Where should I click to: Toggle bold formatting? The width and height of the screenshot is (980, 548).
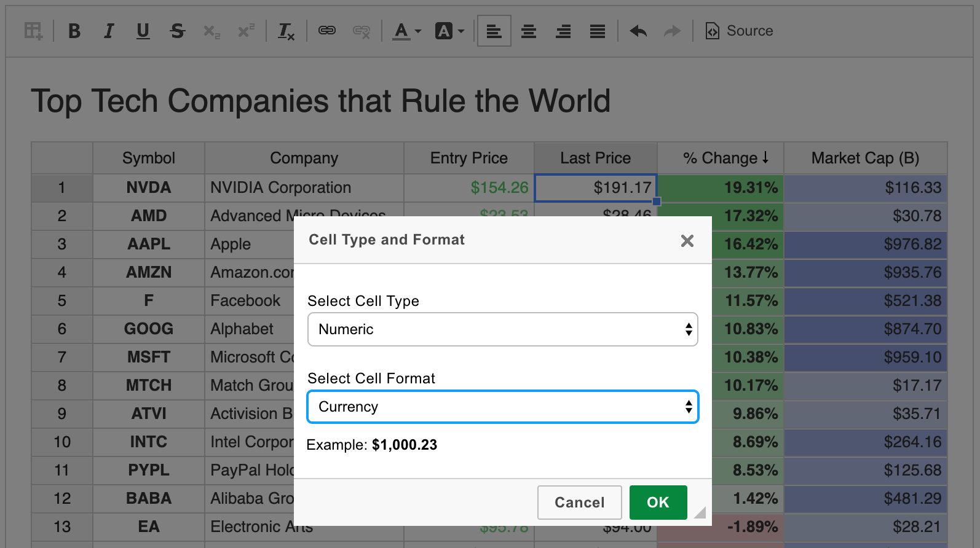74,31
